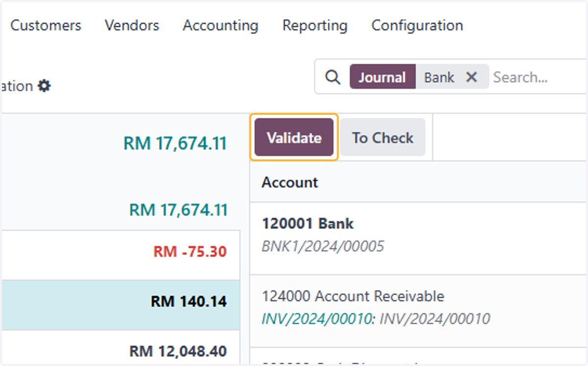Click the Validate button

tap(294, 138)
